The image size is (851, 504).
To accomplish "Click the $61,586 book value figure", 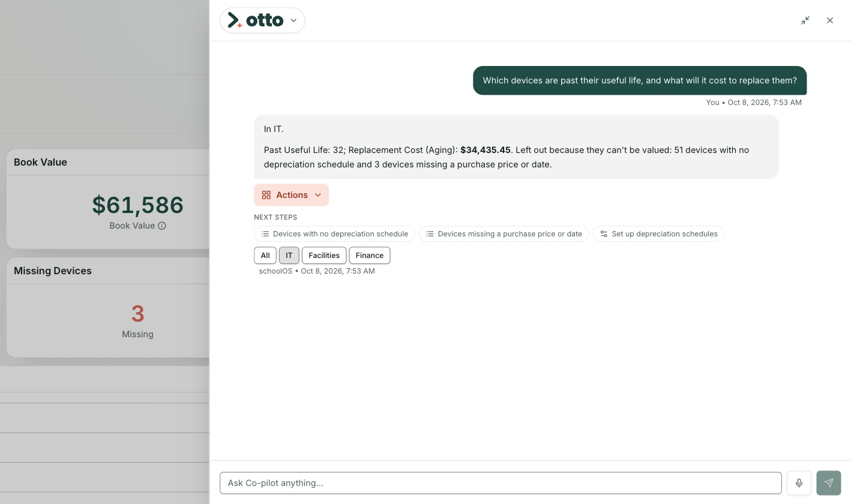I will [x=137, y=205].
